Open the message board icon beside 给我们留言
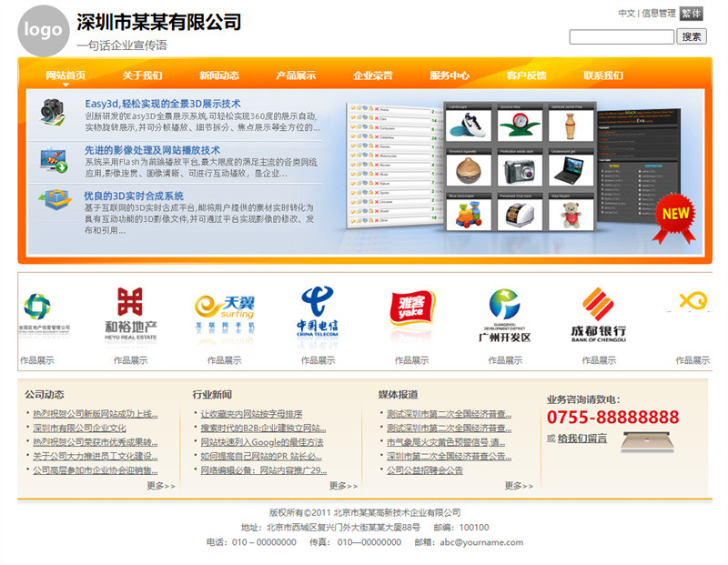The width and height of the screenshot is (728, 565). point(647,442)
